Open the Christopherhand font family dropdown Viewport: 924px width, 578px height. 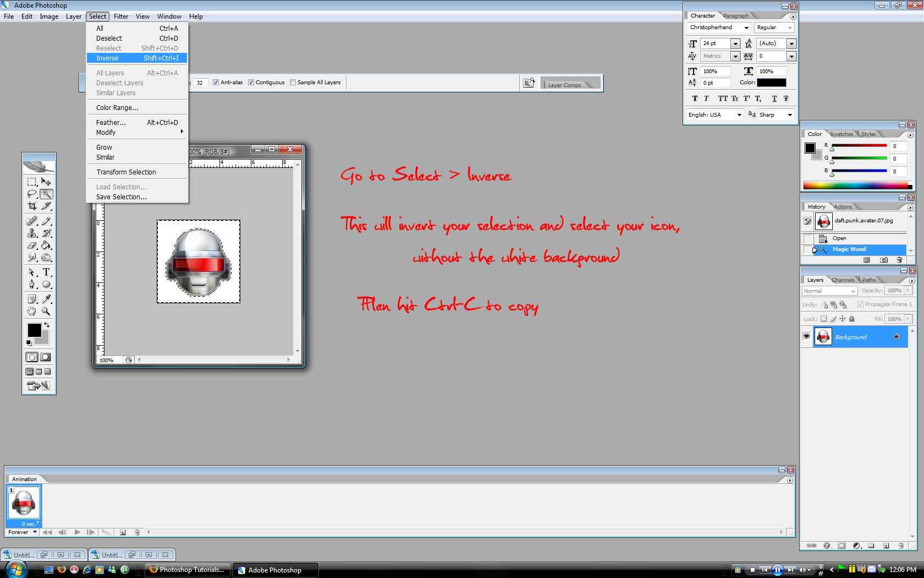pos(746,28)
